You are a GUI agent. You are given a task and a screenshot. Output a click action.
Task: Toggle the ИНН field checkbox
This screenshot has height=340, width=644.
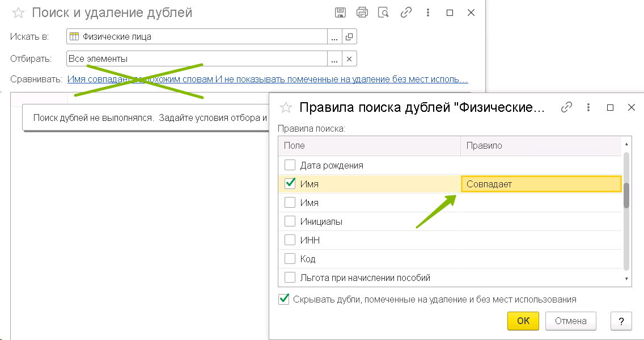(x=290, y=240)
